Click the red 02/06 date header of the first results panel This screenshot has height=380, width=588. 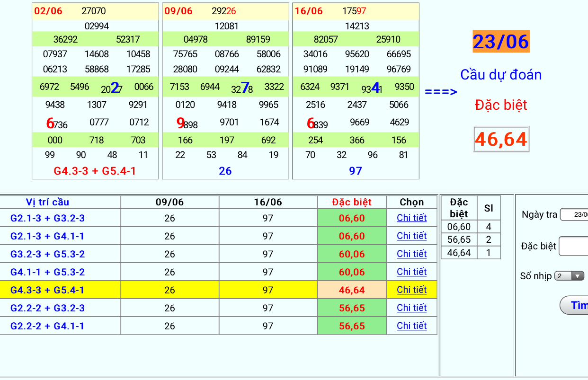pyautogui.click(x=48, y=11)
